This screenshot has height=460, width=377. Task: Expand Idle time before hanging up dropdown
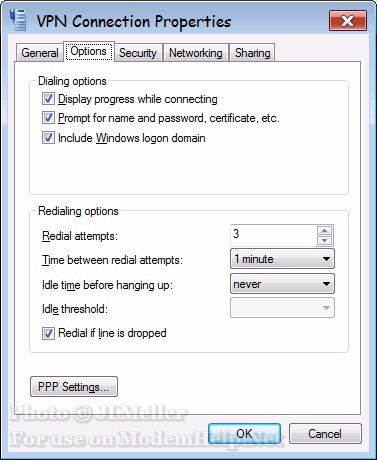tap(282, 284)
